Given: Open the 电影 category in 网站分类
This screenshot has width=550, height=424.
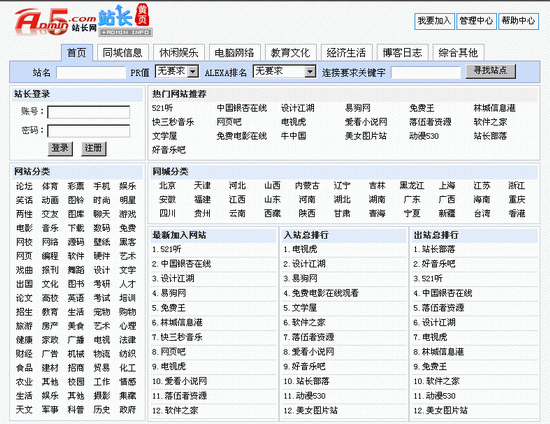Looking at the screenshot, I should point(24,228).
